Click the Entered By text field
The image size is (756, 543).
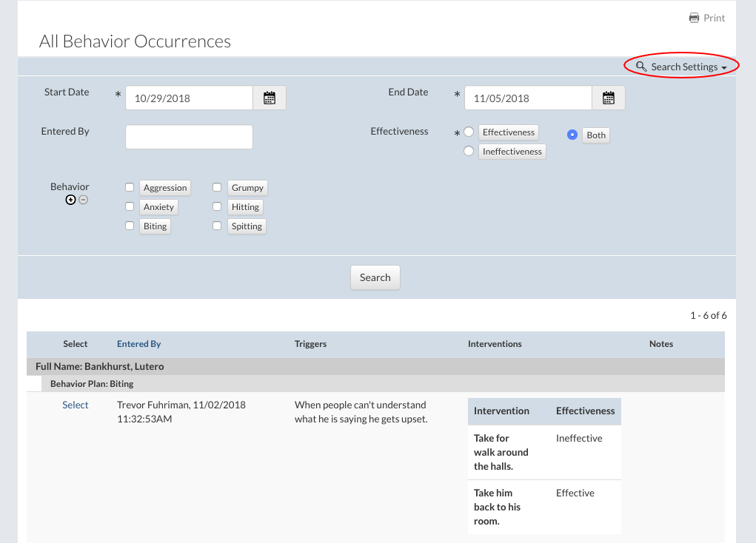(x=189, y=137)
